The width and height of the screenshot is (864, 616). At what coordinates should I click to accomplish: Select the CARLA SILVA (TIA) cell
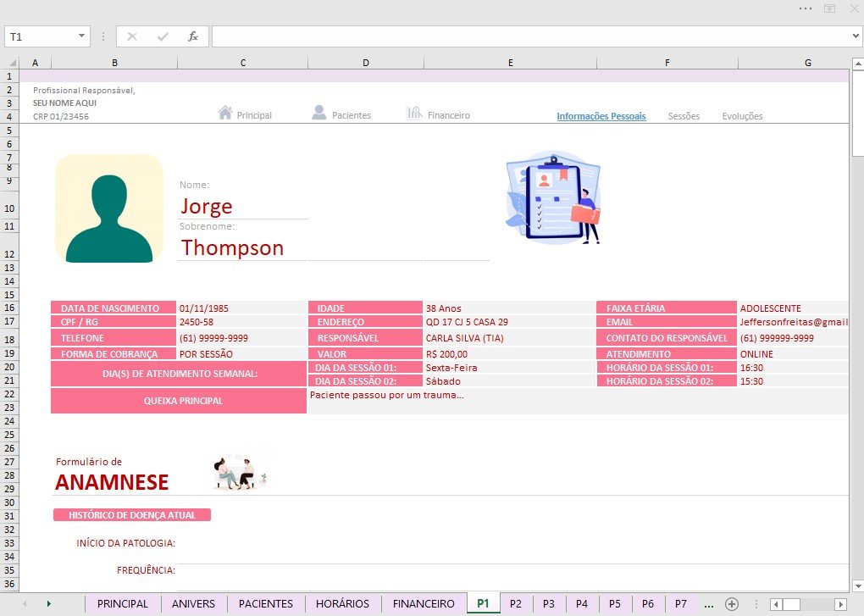[510, 338]
